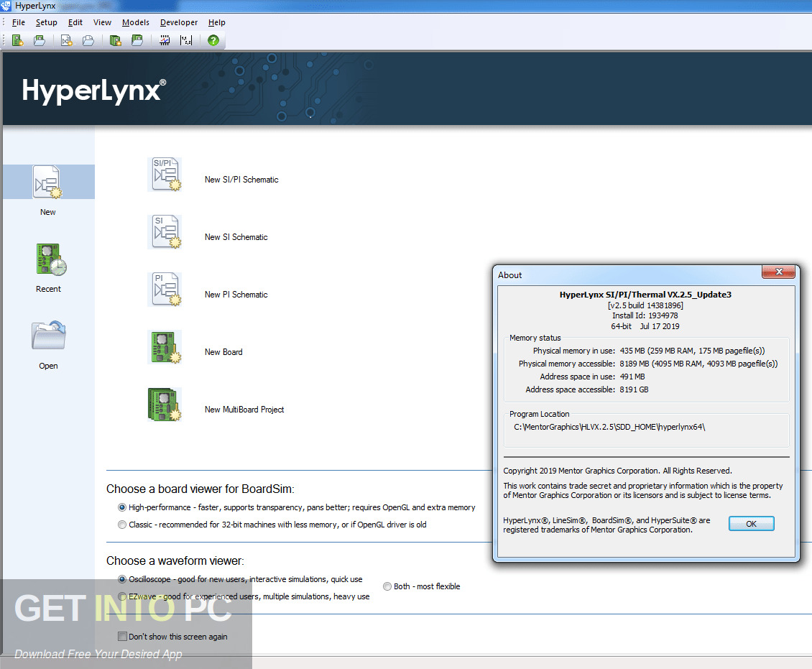Click the Program Location path text
Image resolution: width=812 pixels, height=669 pixels.
609,427
